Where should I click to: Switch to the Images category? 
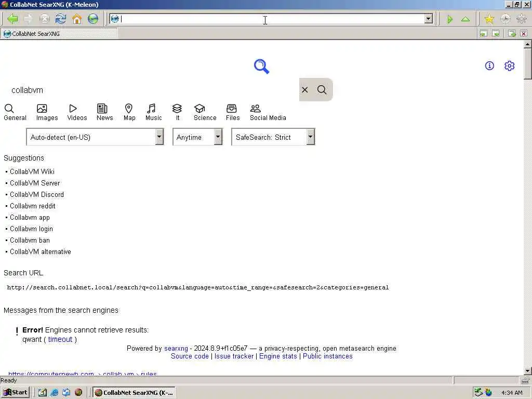[47, 112]
